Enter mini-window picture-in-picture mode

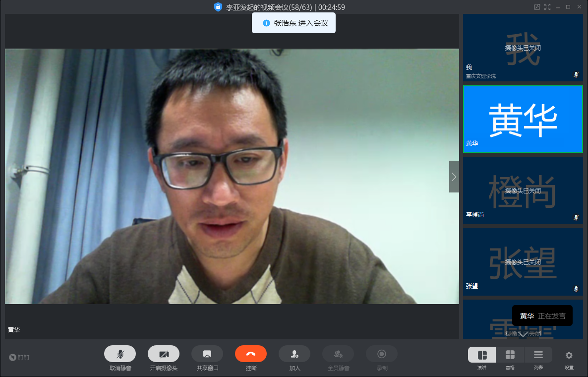tap(536, 7)
